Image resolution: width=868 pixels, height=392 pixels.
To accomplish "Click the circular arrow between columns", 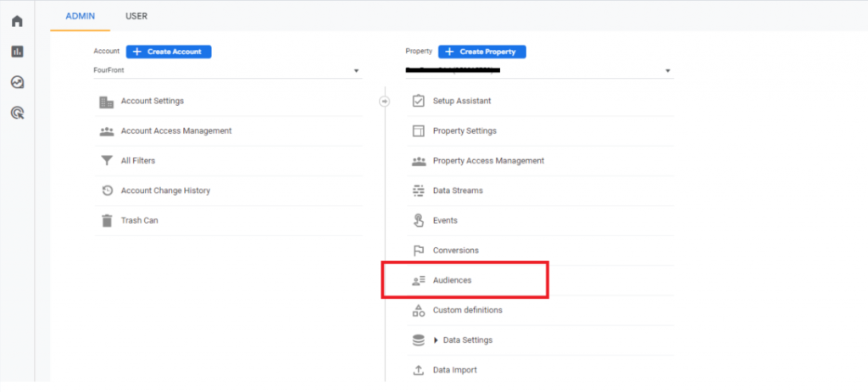I will point(384,102).
